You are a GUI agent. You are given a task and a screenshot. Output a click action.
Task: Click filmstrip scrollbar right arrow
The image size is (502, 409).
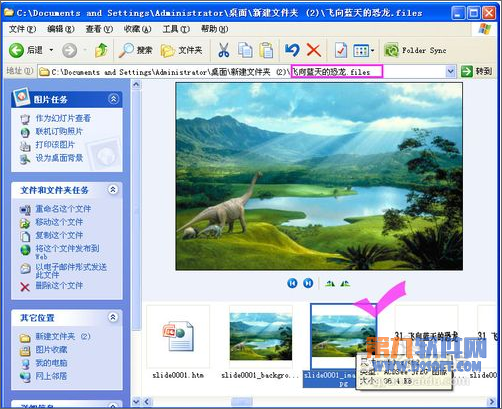click(x=491, y=402)
